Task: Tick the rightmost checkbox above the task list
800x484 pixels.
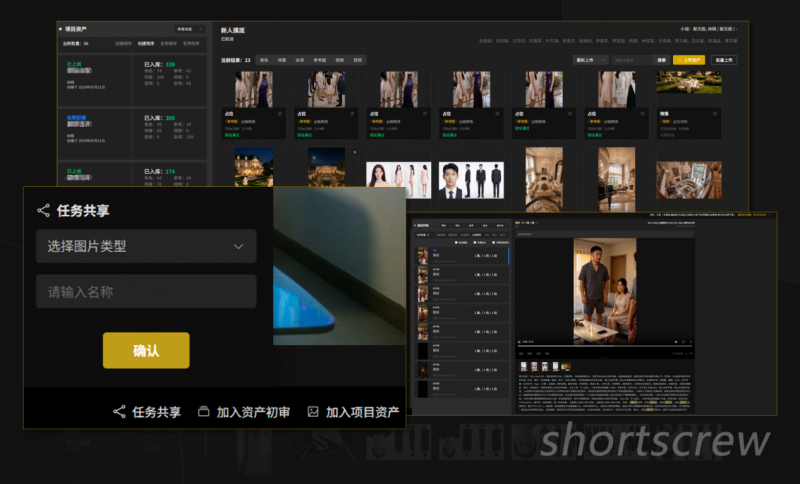Action: 493,242
